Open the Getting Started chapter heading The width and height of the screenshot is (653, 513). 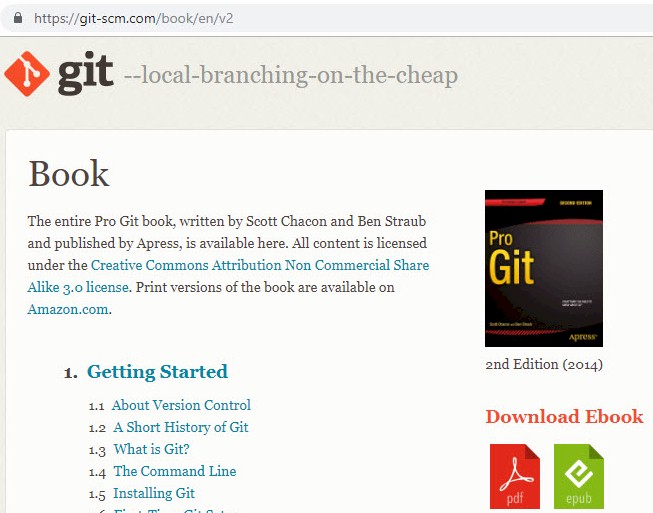point(157,371)
